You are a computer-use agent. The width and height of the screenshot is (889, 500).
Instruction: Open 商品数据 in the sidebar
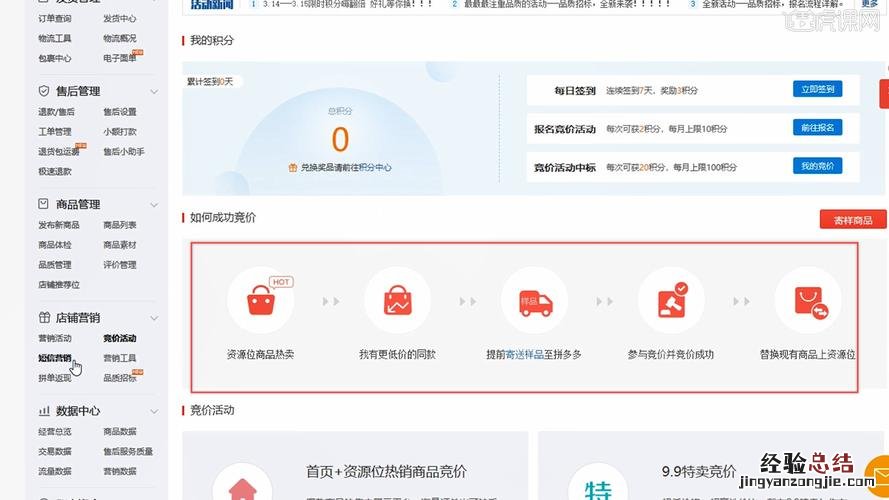click(120, 431)
